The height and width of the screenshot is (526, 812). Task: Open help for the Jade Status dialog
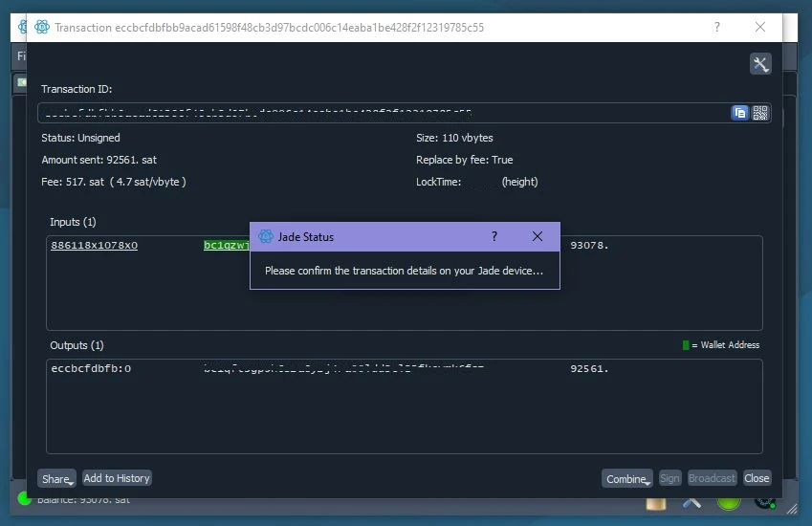pyautogui.click(x=494, y=236)
